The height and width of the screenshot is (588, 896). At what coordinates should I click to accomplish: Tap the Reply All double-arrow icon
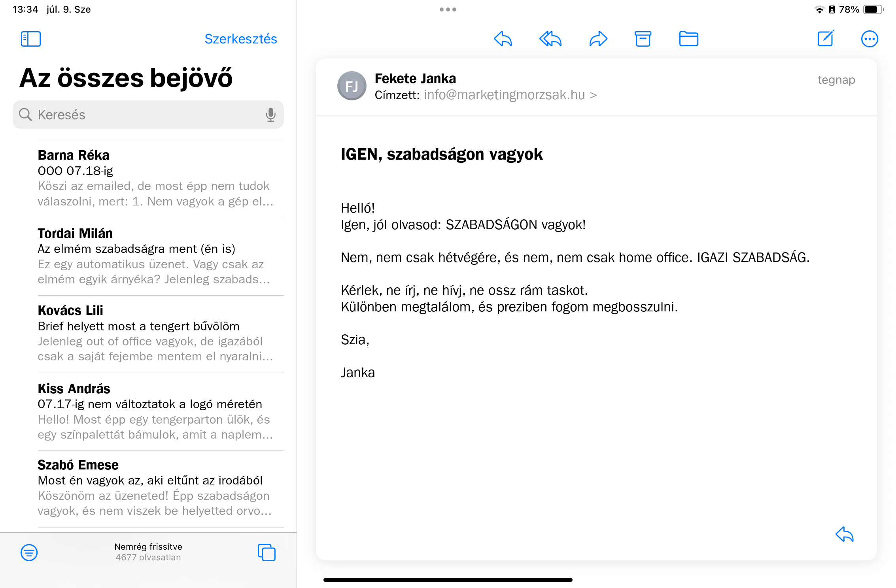click(550, 39)
